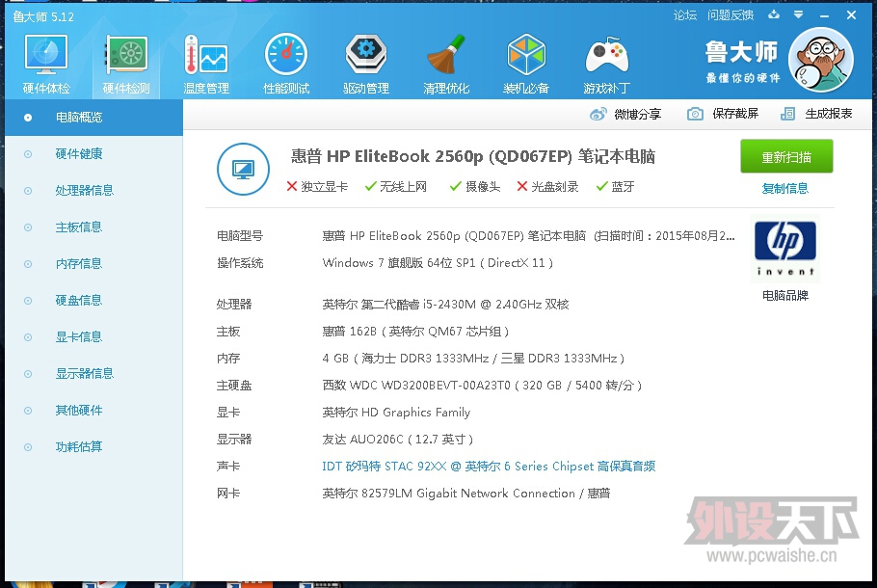Click the 82579LM Gigabit Network Connection text
Screen dimensions: 877x588
click(466, 494)
